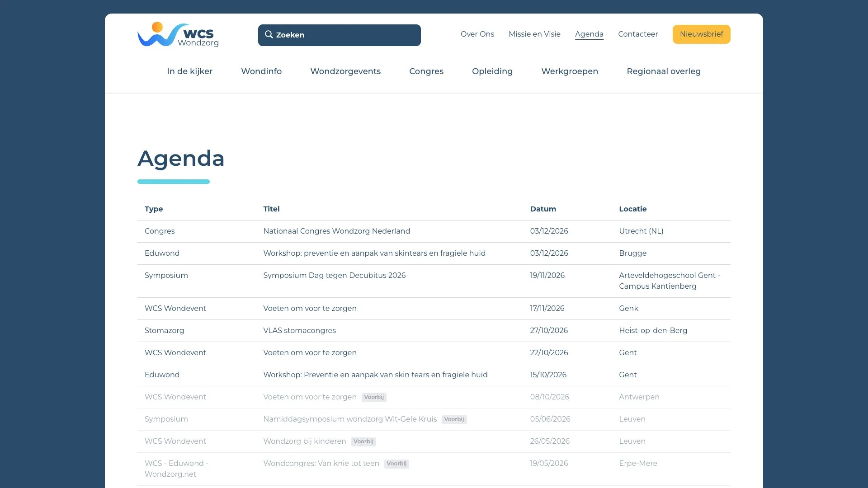Screen dimensions: 868x488
Task: Click the Arteveldehogeschool Gent location cell
Action: [x=670, y=281]
